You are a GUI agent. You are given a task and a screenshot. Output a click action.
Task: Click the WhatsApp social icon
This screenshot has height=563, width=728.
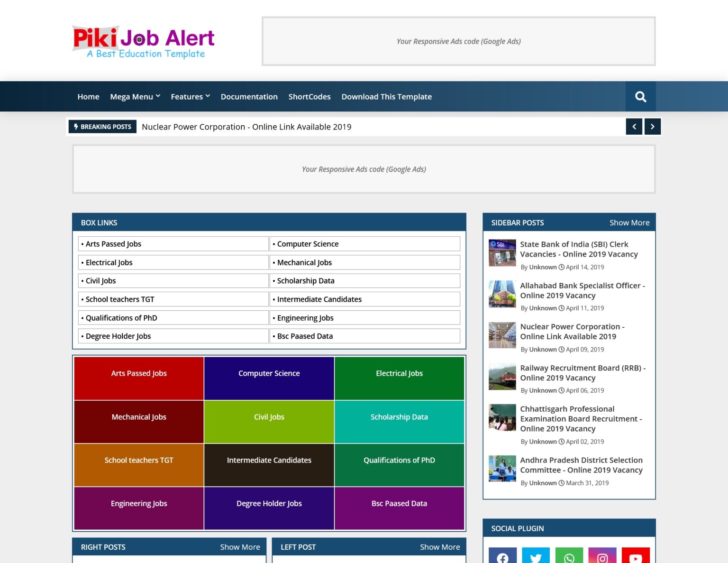click(x=569, y=557)
